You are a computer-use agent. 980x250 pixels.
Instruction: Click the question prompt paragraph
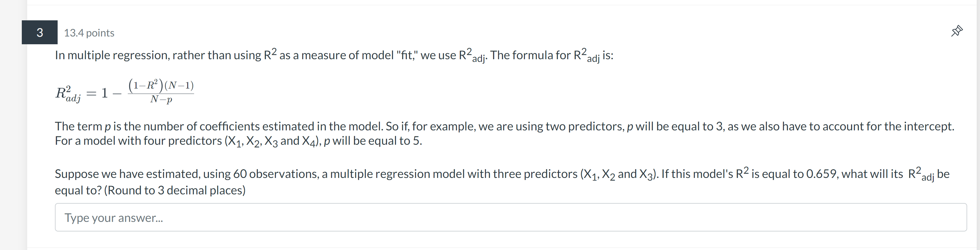tap(333, 55)
